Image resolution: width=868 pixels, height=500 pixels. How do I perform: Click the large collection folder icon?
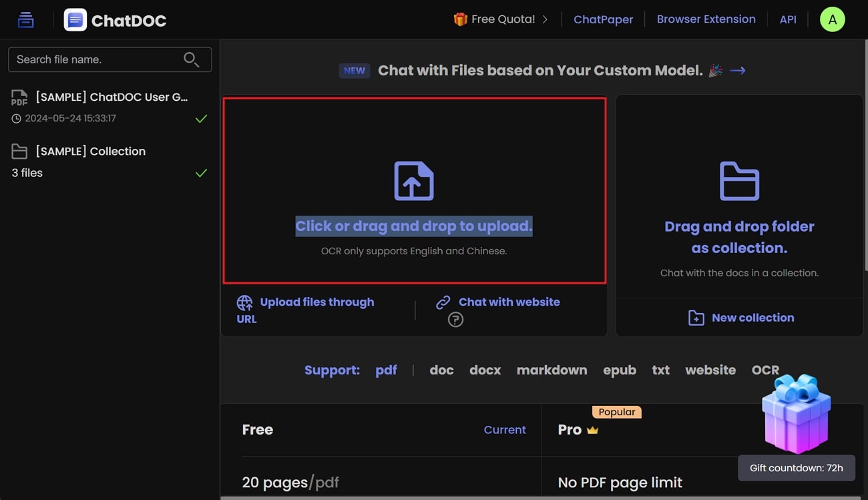pyautogui.click(x=739, y=181)
